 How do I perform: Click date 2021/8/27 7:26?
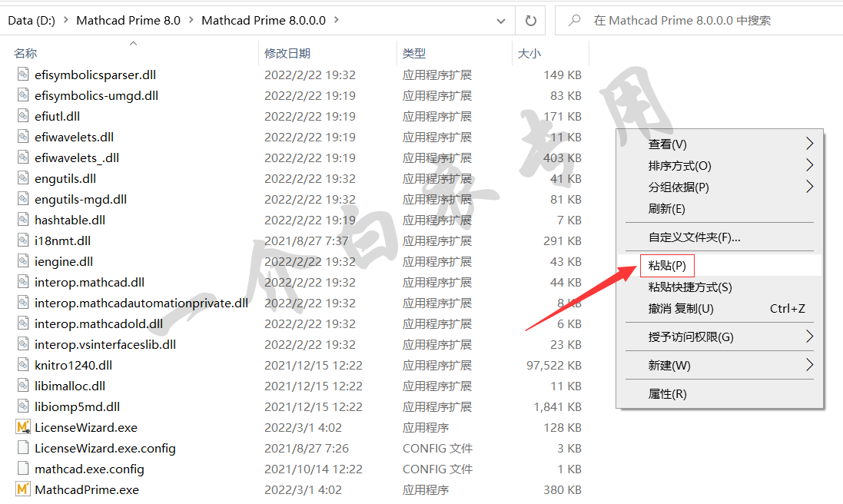[306, 448]
